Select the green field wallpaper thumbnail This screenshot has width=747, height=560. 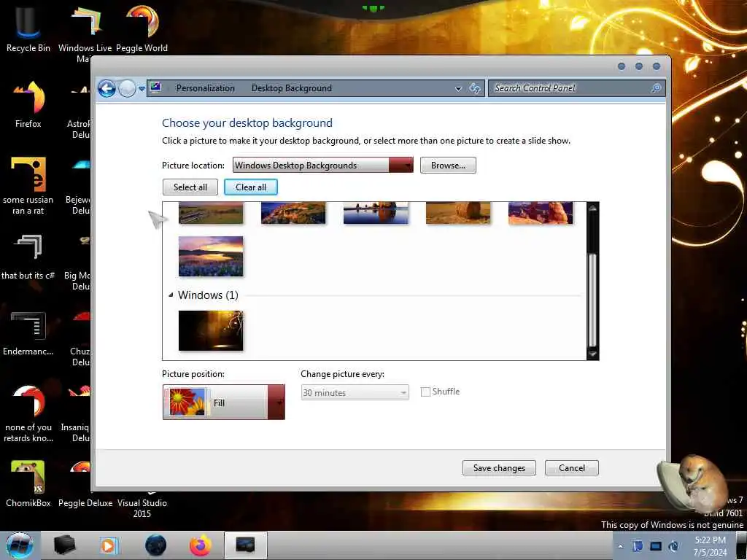(211, 212)
